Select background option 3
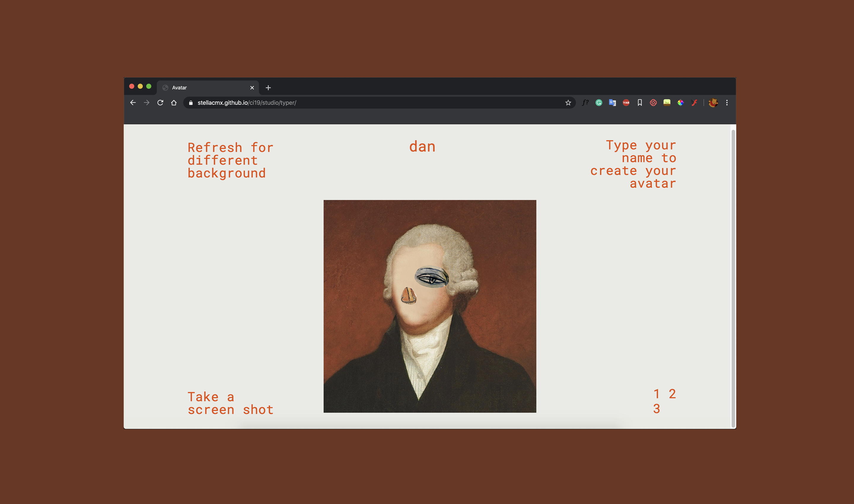 [x=657, y=409]
